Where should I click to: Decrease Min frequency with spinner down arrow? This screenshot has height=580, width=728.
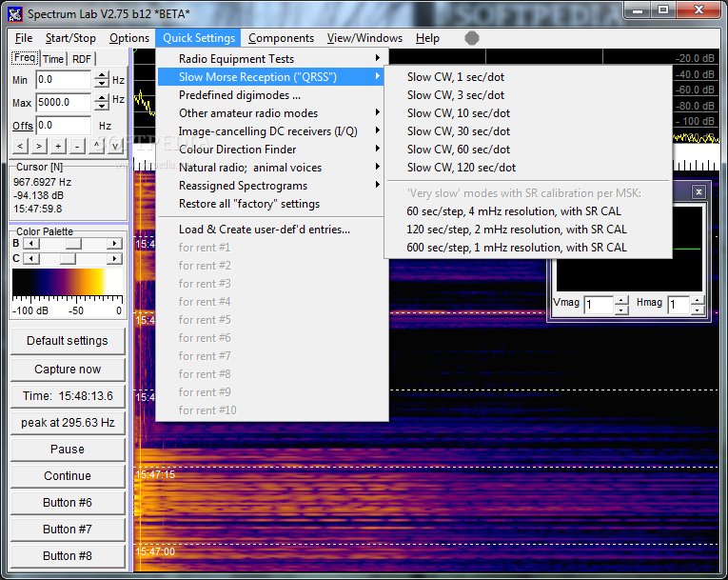click(x=101, y=84)
